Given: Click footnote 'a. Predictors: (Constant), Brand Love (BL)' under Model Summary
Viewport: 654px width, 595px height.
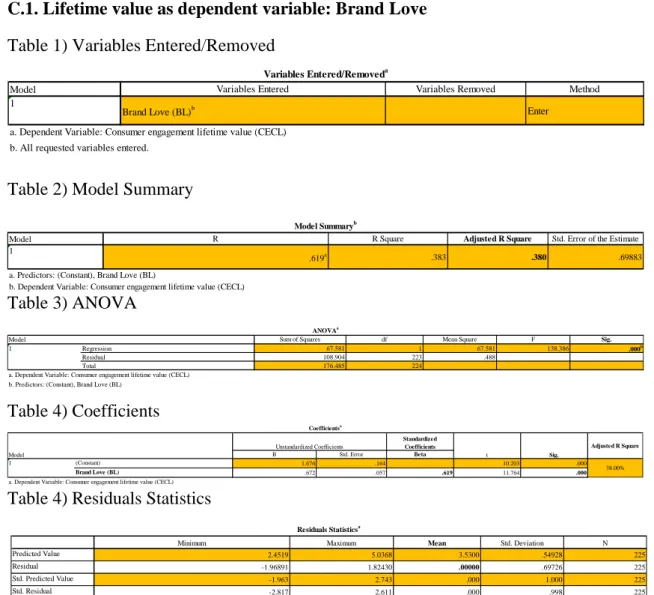Looking at the screenshot, I should pos(82,275).
